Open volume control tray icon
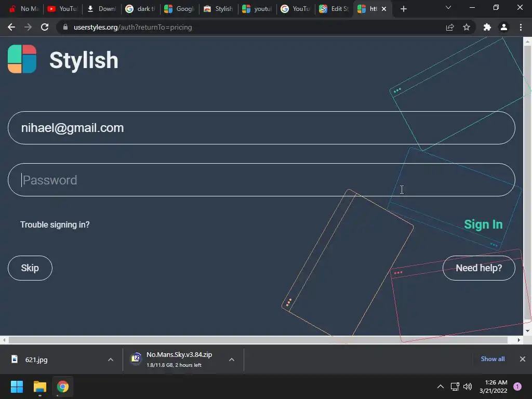Viewport: 532px width, 399px height. (468, 387)
